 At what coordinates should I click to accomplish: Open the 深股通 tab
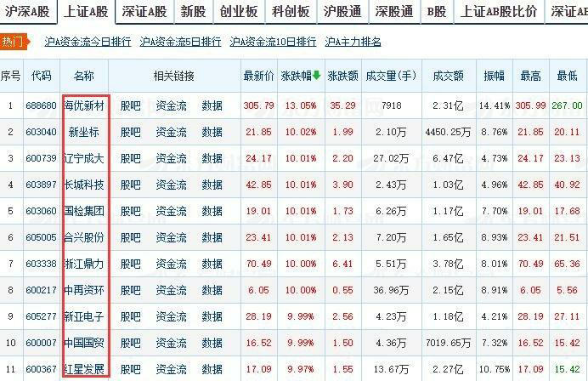coord(394,11)
